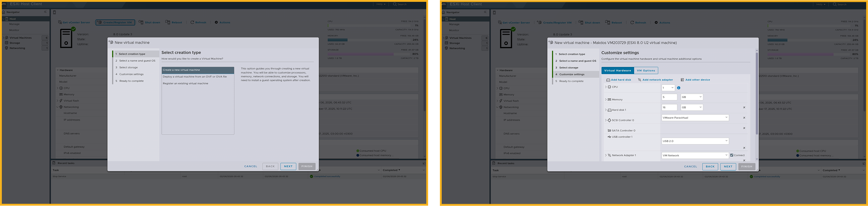Select Register an existing virtual machine option
This screenshot has width=868, height=206.
point(185,84)
